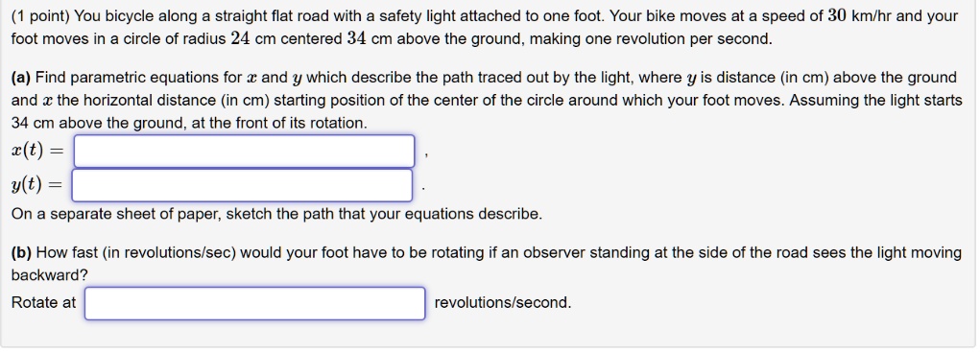
Task: Select the bold '(a)' part marker
Action: click(x=21, y=78)
